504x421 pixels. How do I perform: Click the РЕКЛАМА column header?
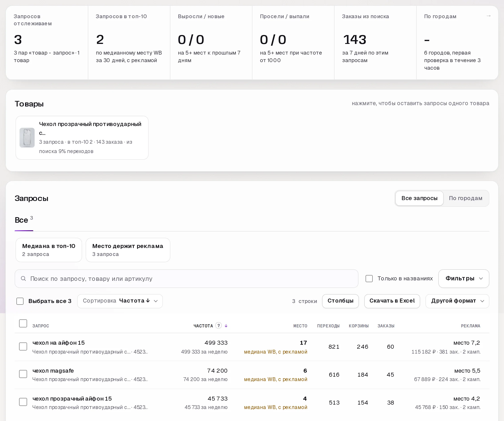click(x=471, y=326)
